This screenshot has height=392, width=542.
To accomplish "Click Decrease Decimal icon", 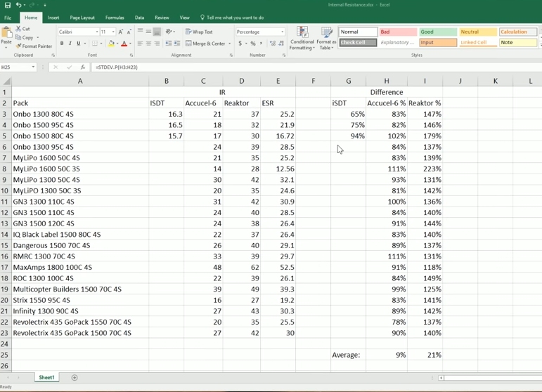I will (281, 43).
